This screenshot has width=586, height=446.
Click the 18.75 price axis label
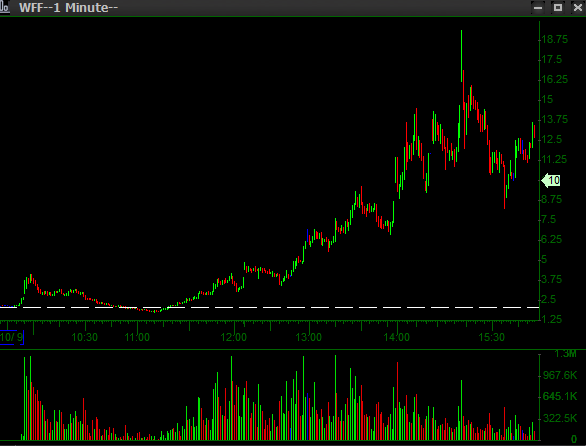tap(555, 39)
